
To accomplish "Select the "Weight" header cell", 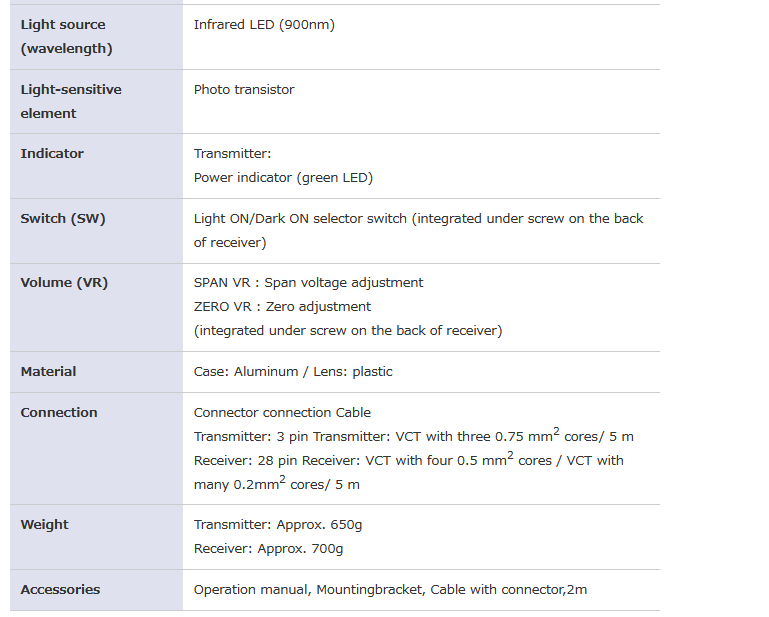I will click(x=44, y=525).
